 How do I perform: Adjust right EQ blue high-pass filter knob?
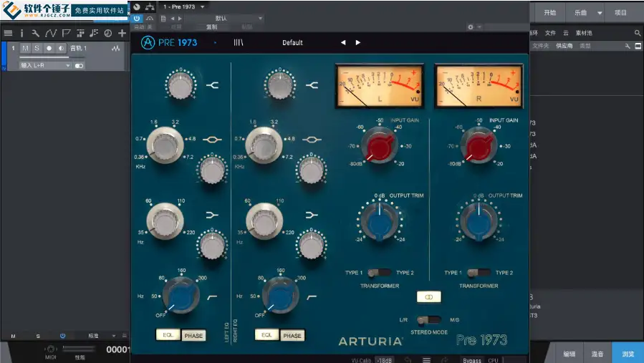pyautogui.click(x=281, y=296)
